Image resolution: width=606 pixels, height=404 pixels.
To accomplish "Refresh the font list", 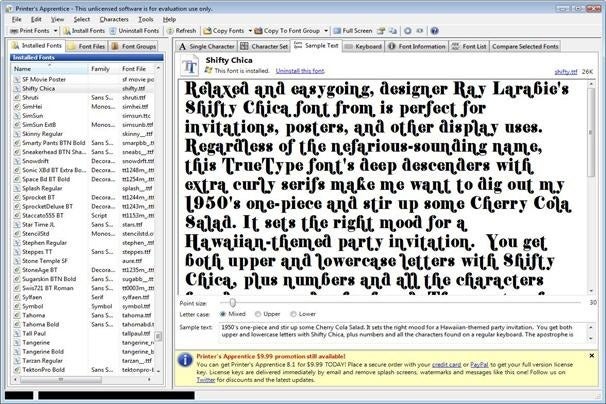I will click(182, 31).
